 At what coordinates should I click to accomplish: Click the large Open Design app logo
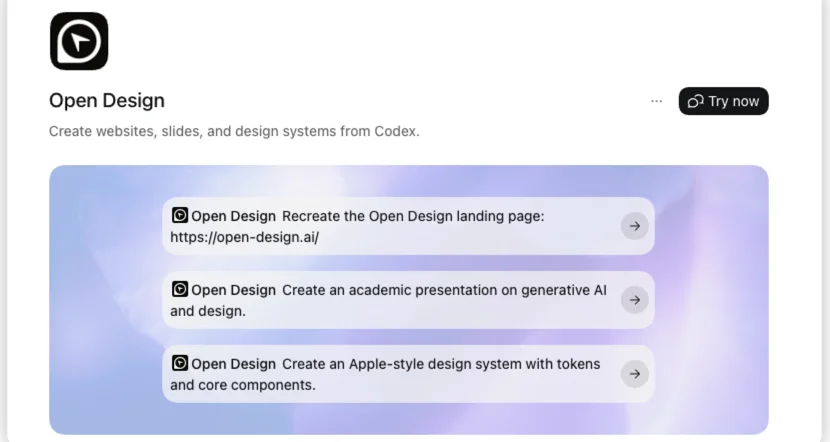pos(79,41)
